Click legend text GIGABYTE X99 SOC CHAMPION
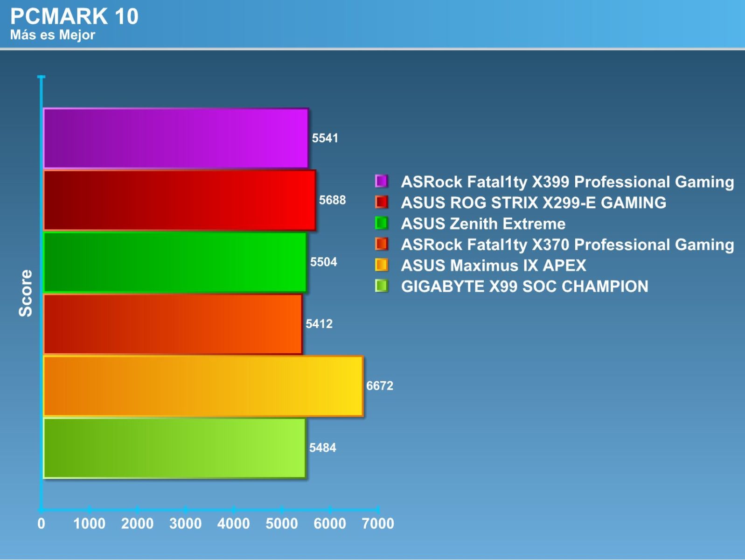 525,286
